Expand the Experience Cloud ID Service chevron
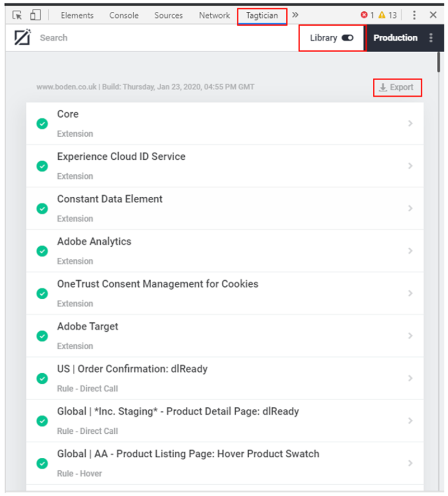This screenshot has width=448, height=496. click(x=410, y=166)
